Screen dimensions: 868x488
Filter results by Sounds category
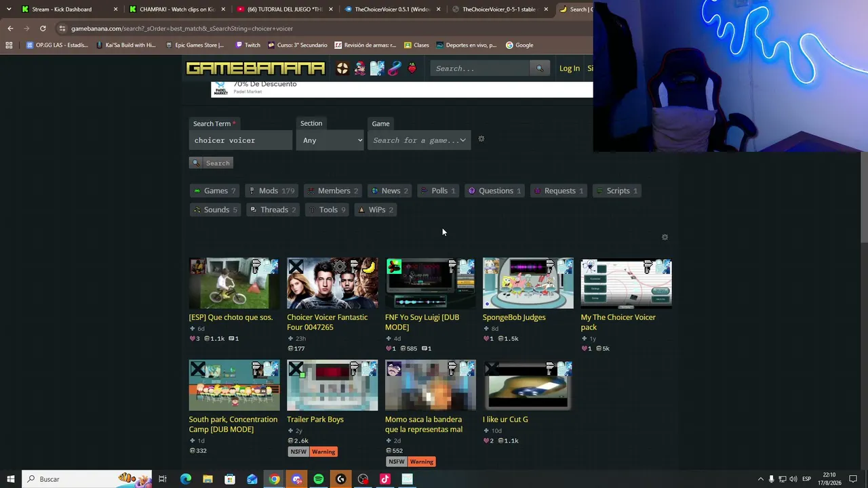(215, 210)
